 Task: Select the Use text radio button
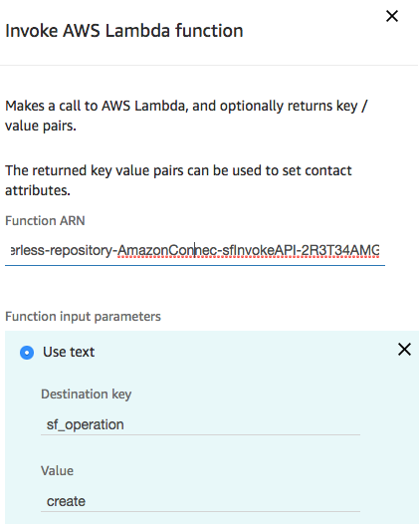click(27, 353)
